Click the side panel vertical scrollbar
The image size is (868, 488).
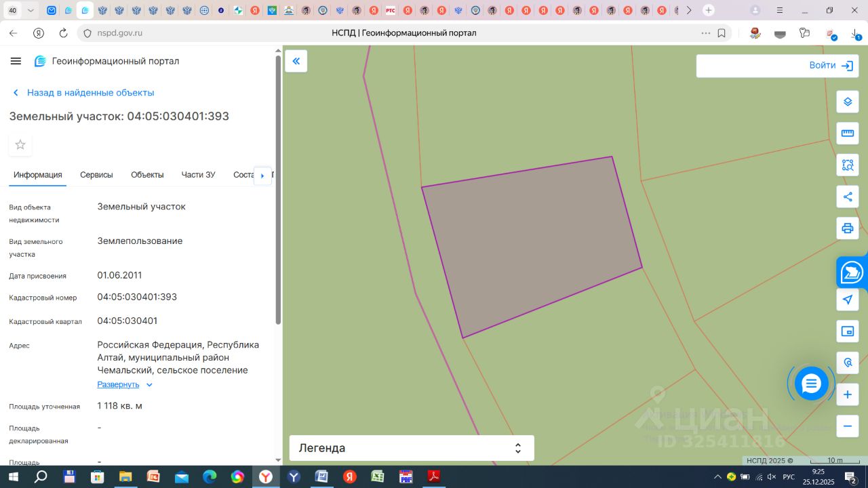point(278,190)
